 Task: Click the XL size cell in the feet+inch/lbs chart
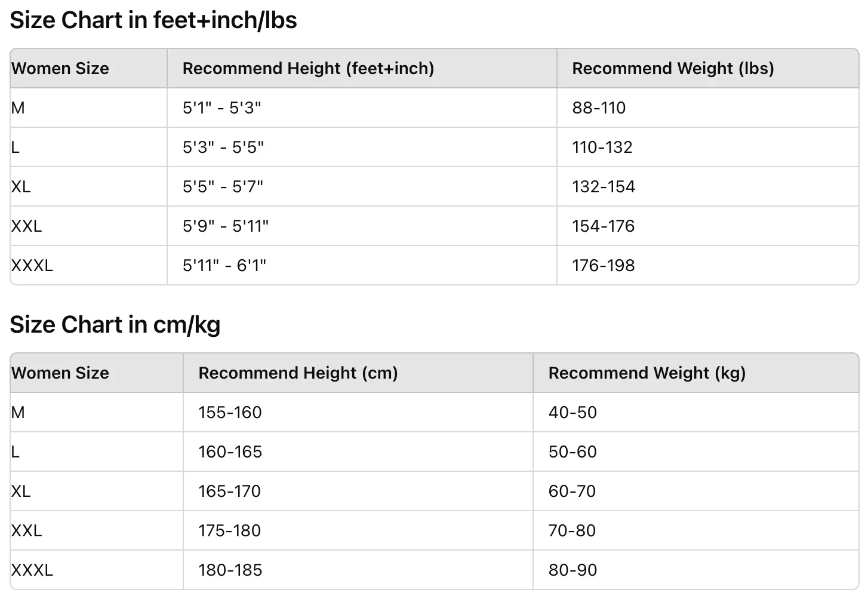click(21, 187)
